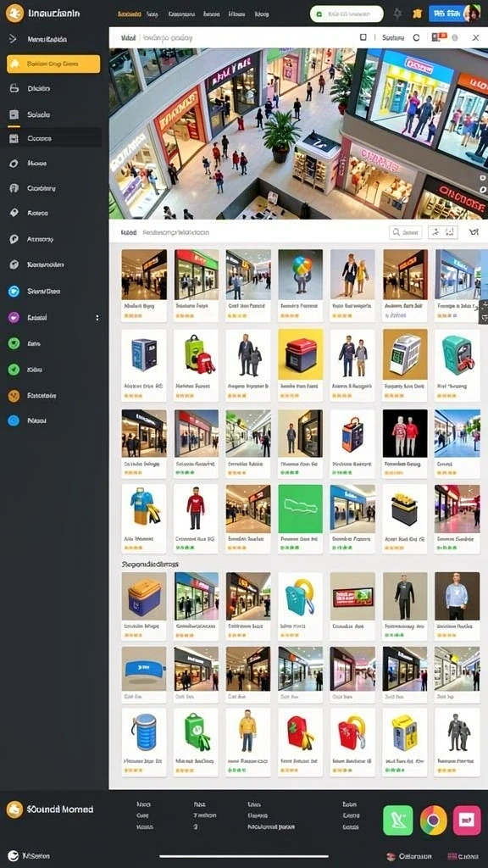This screenshot has height=868, width=488.
Task: Click the grey circle icon beside the red flag
Action: pyautogui.click(x=455, y=37)
